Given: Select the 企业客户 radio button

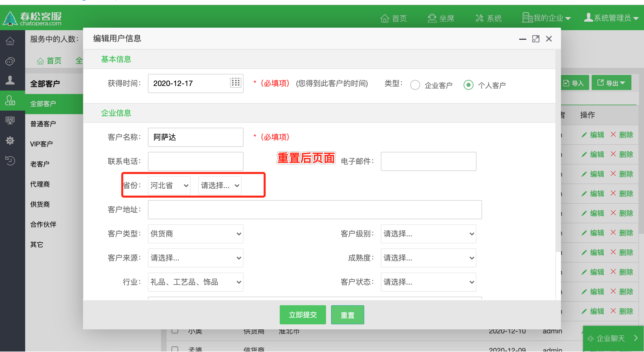Looking at the screenshot, I should 415,85.
